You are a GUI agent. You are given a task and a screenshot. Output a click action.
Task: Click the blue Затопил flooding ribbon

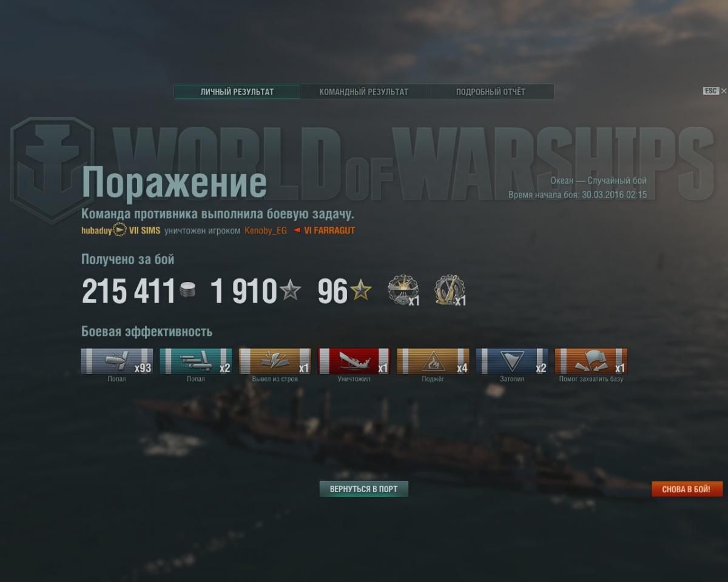click(x=512, y=361)
